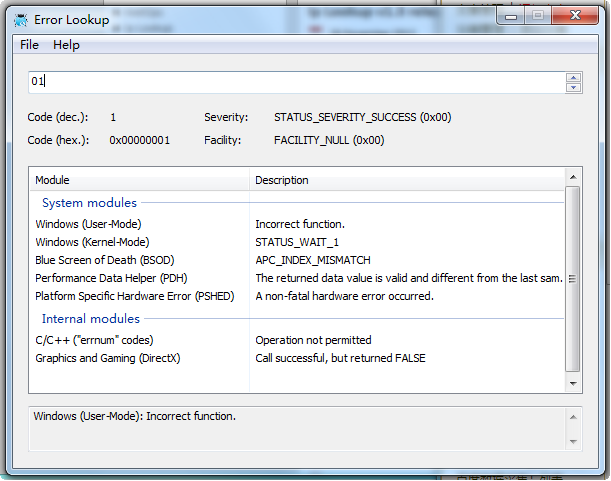Click the Error Lookup app icon in title bar
Image resolution: width=611 pixels, height=481 pixels.
point(21,18)
